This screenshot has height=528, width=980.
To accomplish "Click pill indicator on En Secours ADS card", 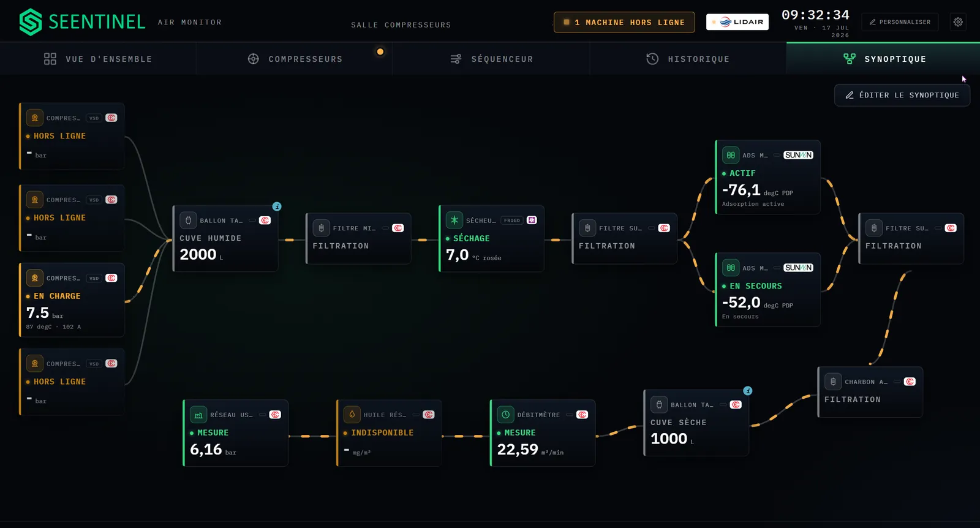I will click(x=777, y=268).
